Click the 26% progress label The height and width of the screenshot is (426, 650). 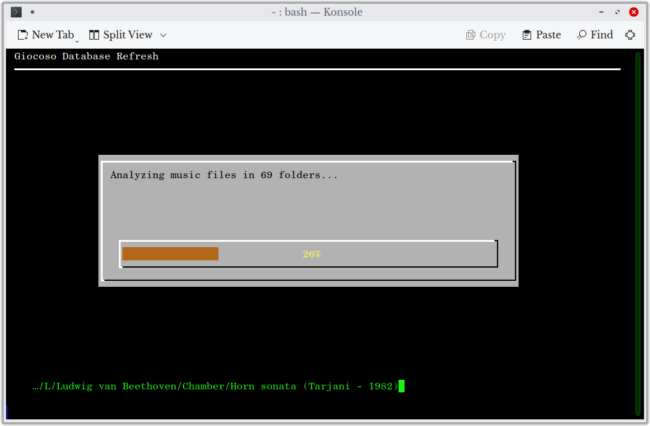(312, 254)
